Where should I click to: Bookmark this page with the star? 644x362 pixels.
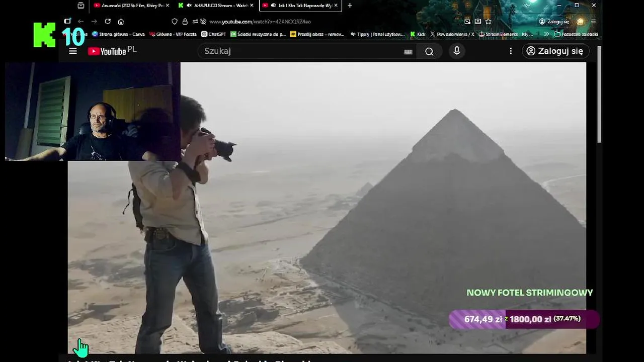coord(488,22)
